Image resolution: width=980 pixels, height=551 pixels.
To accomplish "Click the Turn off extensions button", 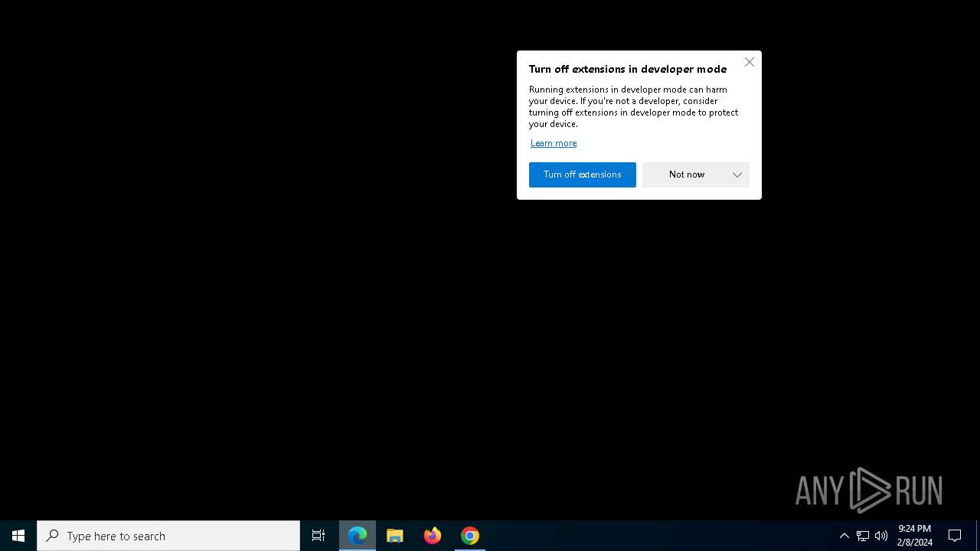I will pyautogui.click(x=582, y=174).
